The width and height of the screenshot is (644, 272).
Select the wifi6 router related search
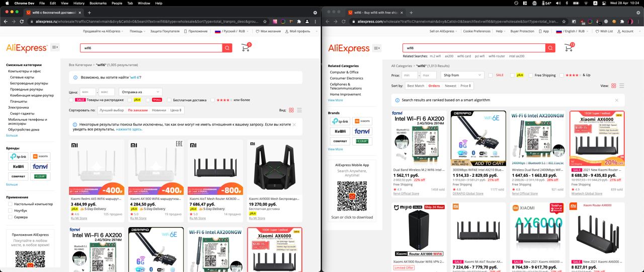pos(497,56)
